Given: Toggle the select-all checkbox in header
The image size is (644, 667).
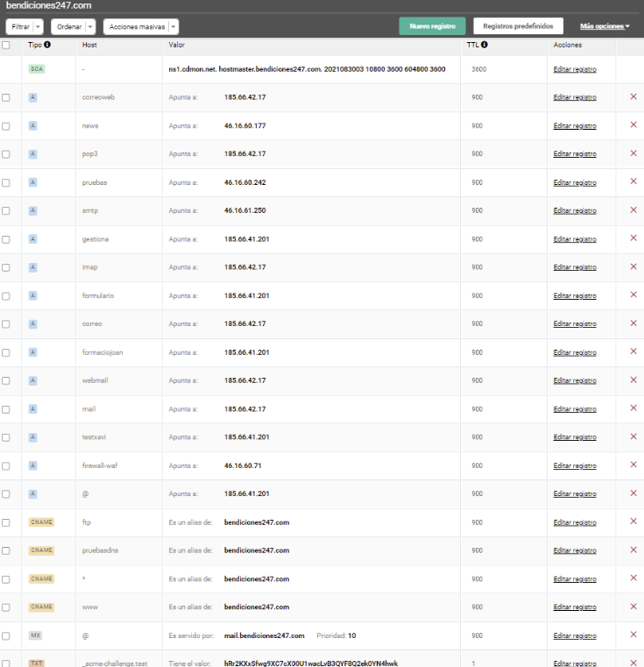Looking at the screenshot, I should pyautogui.click(x=6, y=45).
